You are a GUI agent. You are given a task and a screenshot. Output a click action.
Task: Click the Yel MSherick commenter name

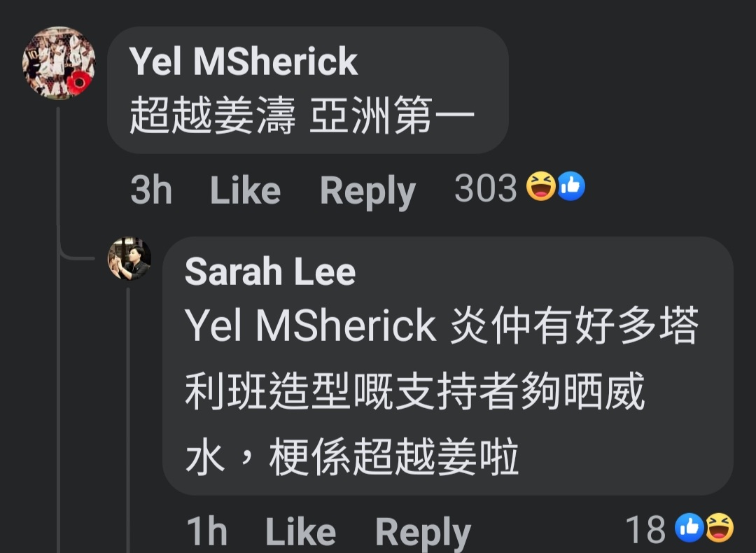click(243, 61)
